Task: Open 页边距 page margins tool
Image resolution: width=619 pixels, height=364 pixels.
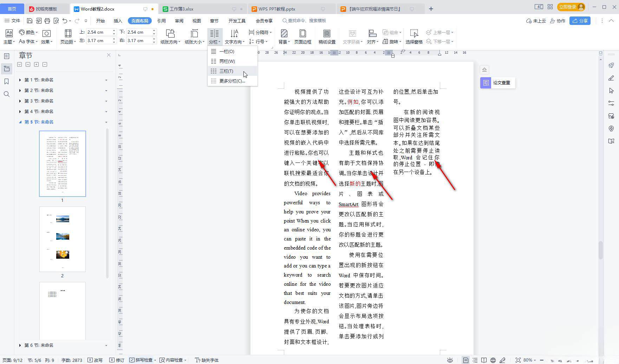Action: pyautogui.click(x=68, y=37)
